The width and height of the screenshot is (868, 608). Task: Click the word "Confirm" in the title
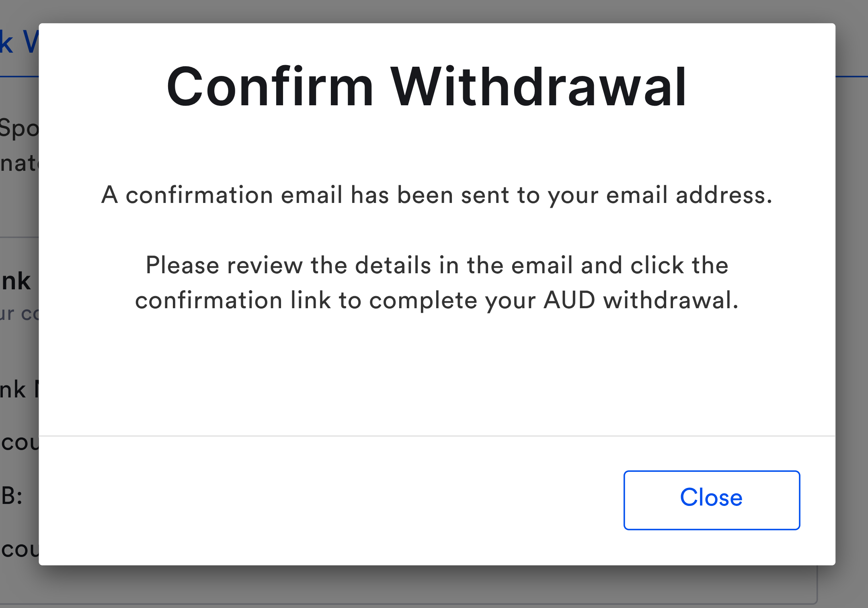coord(270,87)
